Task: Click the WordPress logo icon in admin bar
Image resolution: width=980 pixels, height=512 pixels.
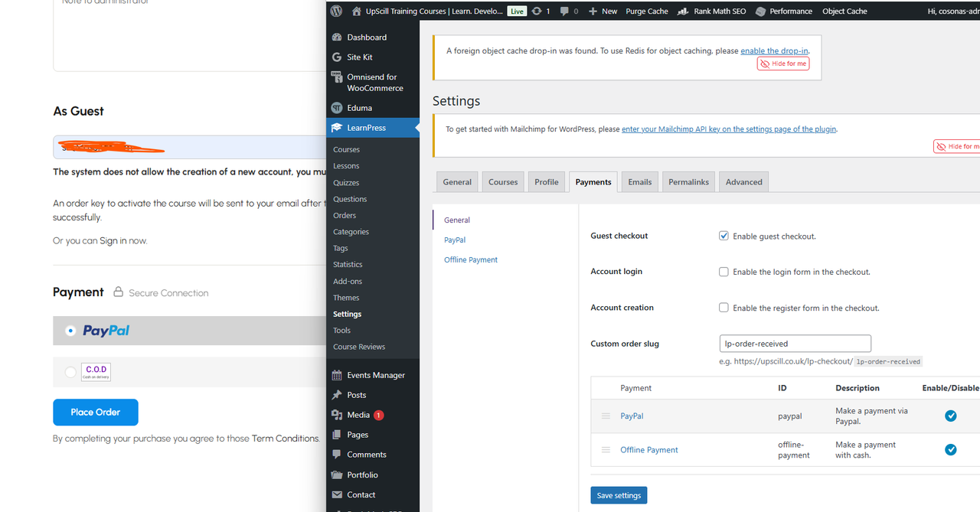Action: point(335,11)
